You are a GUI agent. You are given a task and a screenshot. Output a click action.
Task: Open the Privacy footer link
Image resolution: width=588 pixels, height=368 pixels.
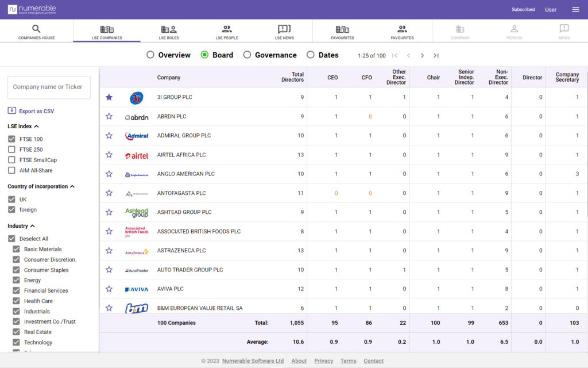click(324, 361)
